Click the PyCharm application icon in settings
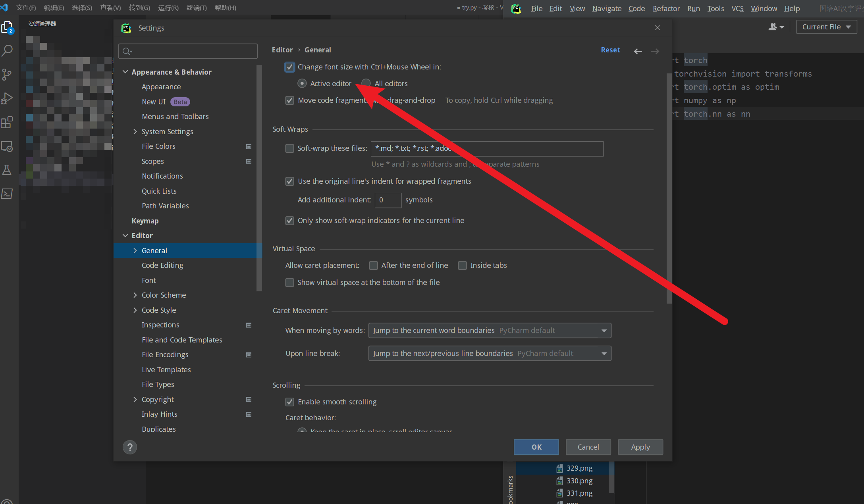 [127, 28]
